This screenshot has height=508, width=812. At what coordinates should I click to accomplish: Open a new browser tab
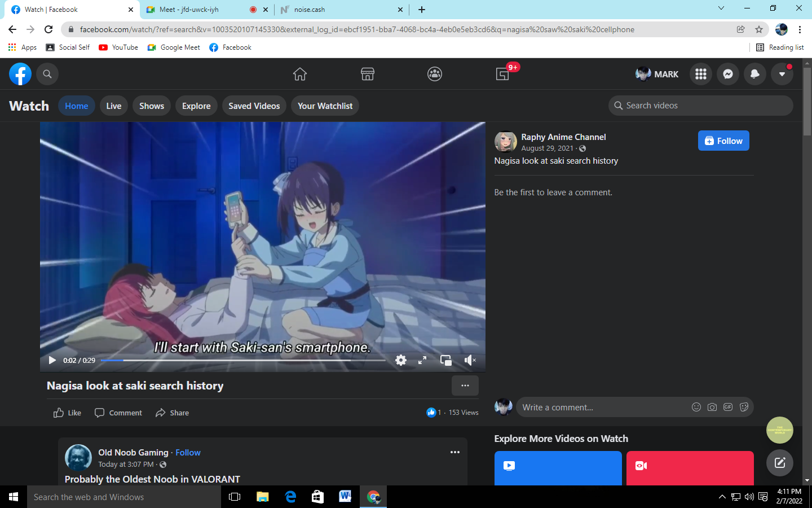[422, 10]
